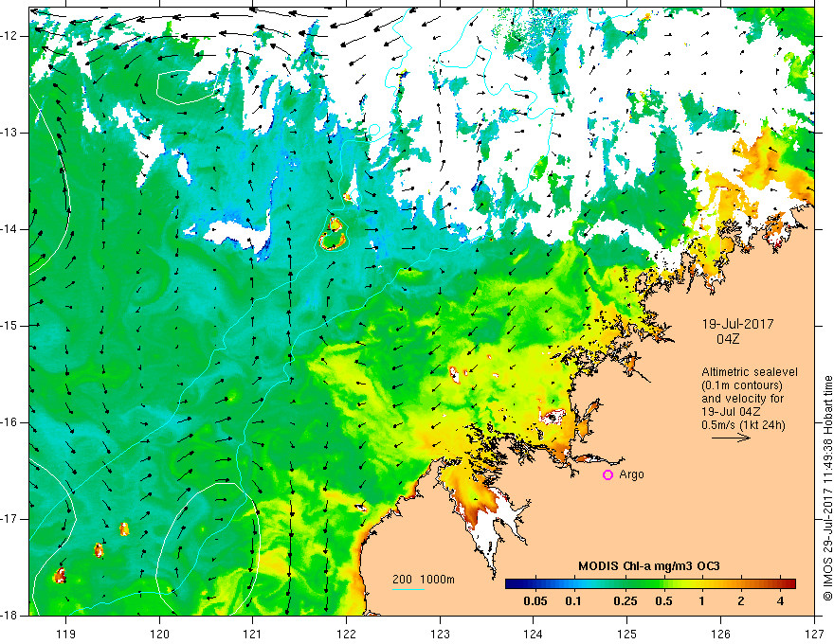Click the "0.5m/s (1kt 24h)" scale text

(743, 425)
